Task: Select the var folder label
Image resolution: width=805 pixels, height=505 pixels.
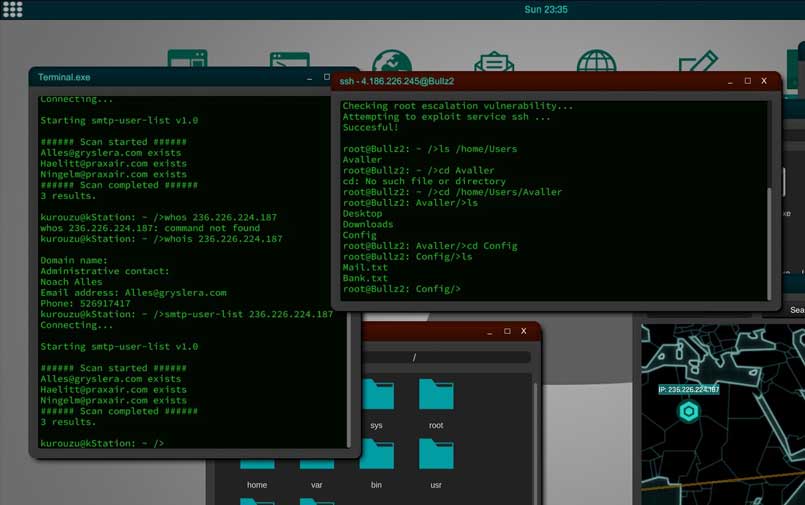Action: (317, 484)
